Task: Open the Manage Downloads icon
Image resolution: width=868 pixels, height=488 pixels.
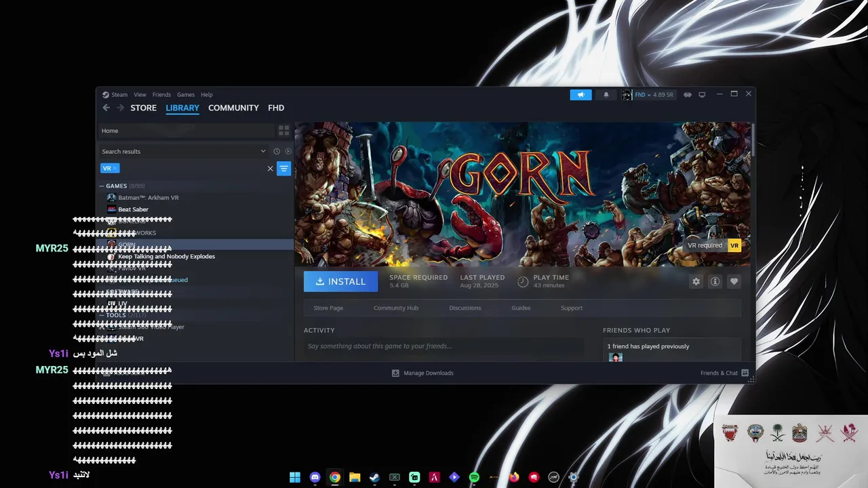Action: tap(395, 373)
